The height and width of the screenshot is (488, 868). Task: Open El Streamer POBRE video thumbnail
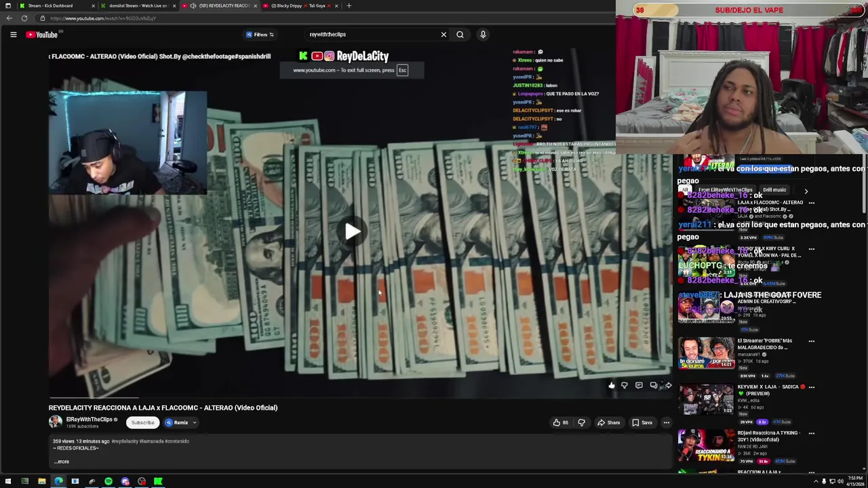[705, 352]
